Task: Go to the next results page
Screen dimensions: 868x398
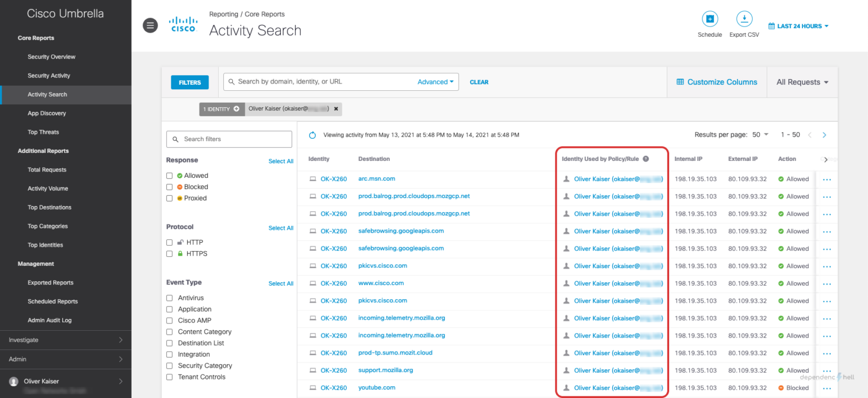Action: tap(824, 135)
